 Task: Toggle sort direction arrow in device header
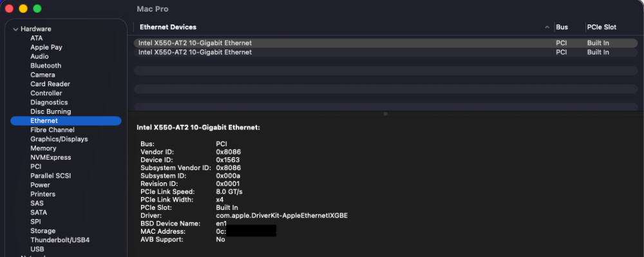[x=547, y=27]
